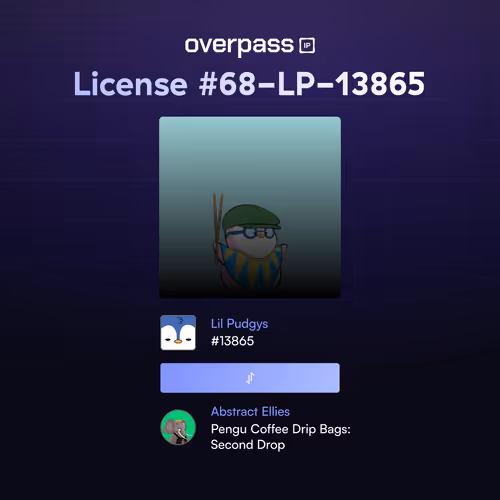Screen dimensions: 500x500
Task: Click the wooden sticks held by penguin
Action: pos(218,225)
